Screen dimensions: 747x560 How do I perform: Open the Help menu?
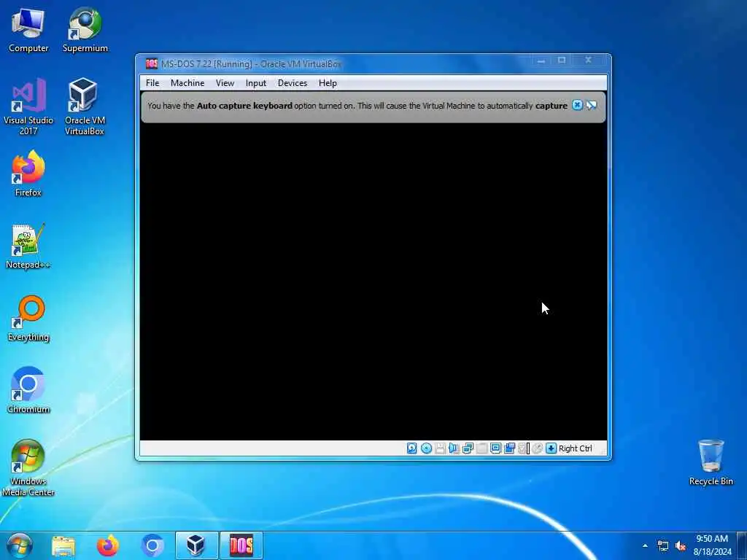click(328, 83)
